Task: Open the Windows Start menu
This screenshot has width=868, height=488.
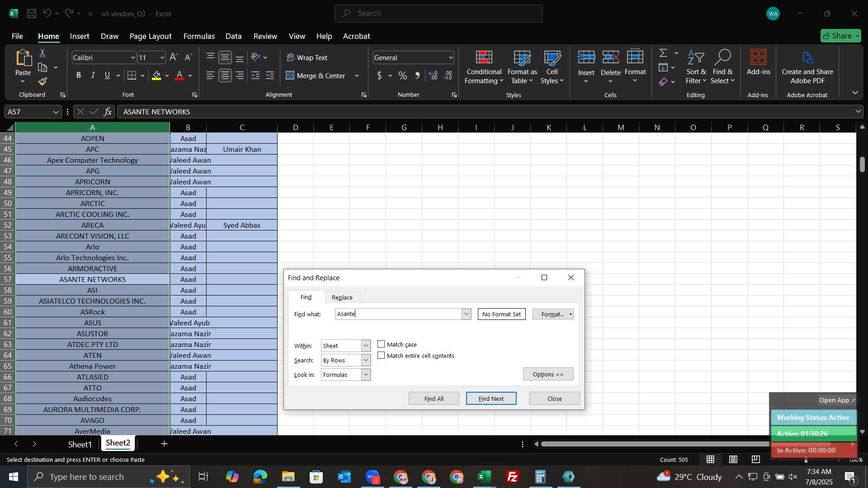Action: (x=13, y=477)
